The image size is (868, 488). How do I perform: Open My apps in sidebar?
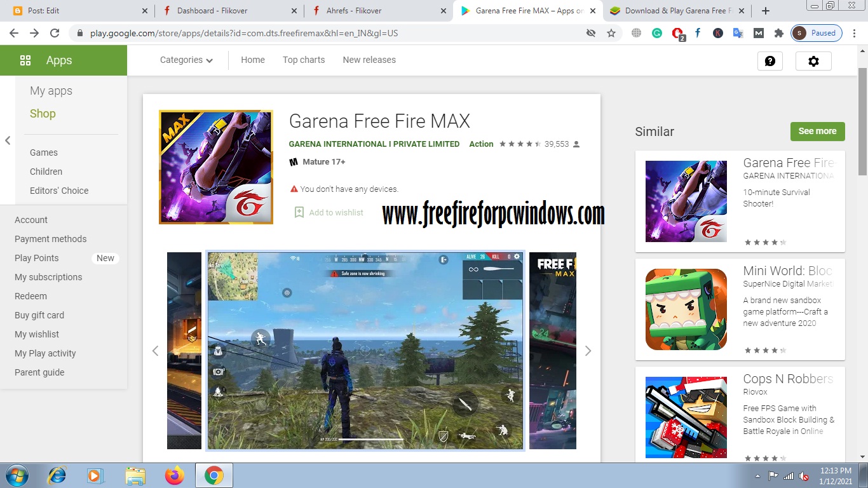[x=51, y=91]
